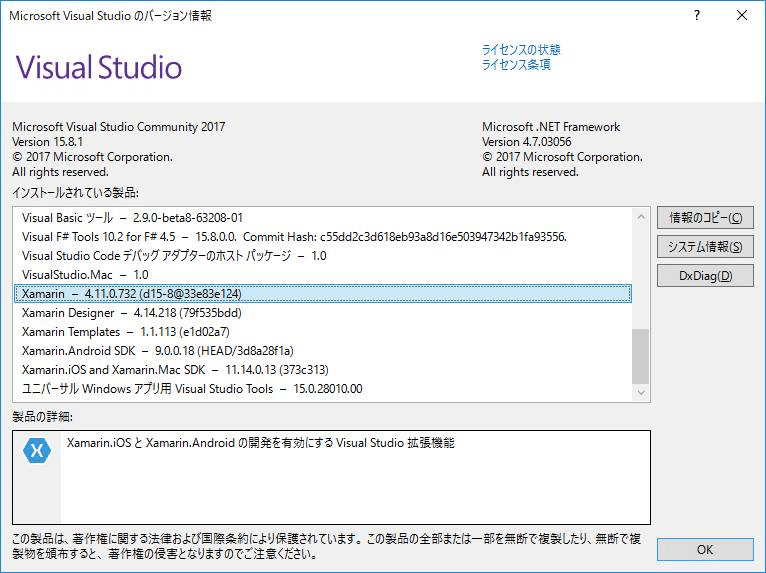Open the ライセンスの状態 link
The height and width of the screenshot is (573, 766).
click(521, 49)
